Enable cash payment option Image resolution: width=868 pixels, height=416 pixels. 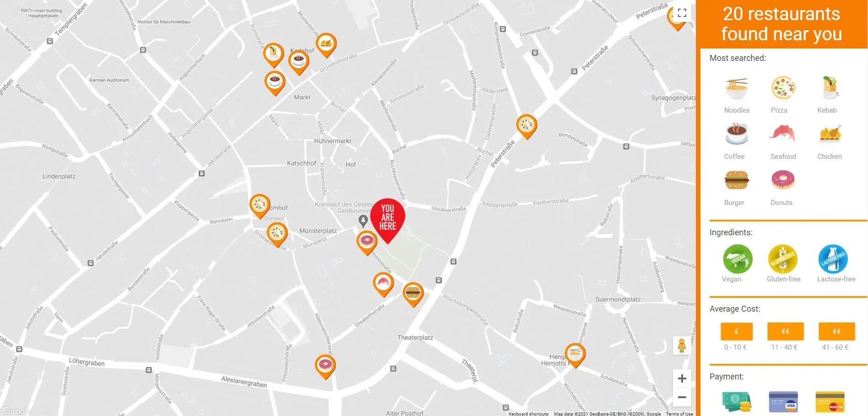(x=737, y=402)
